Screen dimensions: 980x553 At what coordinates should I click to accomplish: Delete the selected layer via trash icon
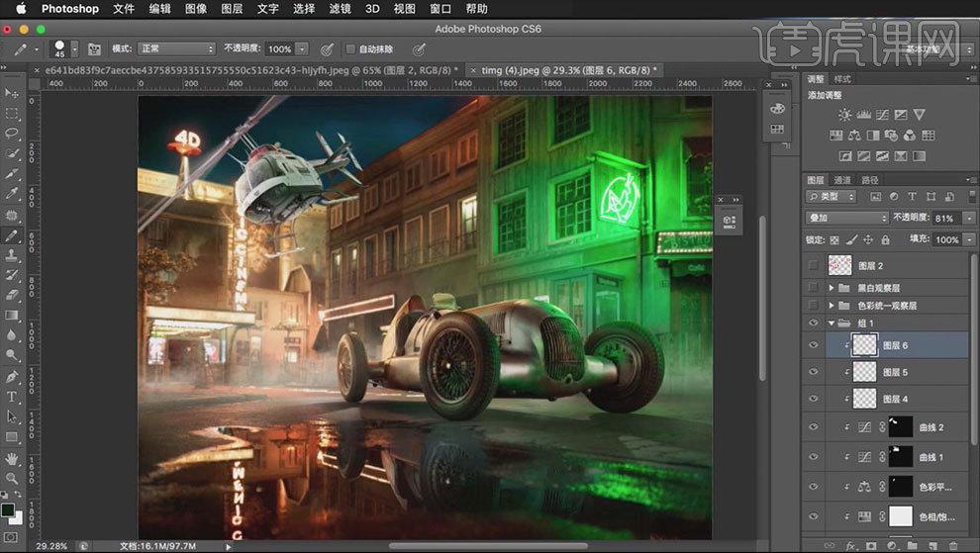point(953,545)
